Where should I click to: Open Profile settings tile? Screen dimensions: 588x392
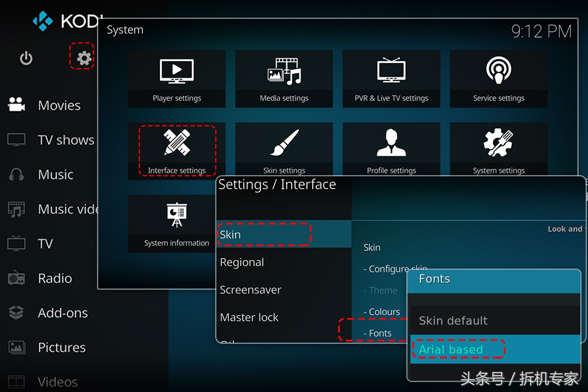(391, 149)
